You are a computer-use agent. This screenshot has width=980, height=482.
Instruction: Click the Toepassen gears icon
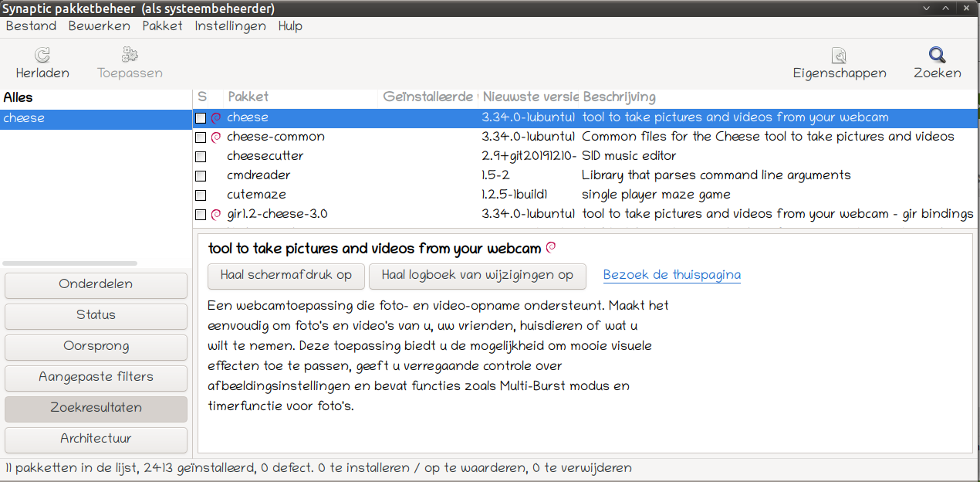130,55
